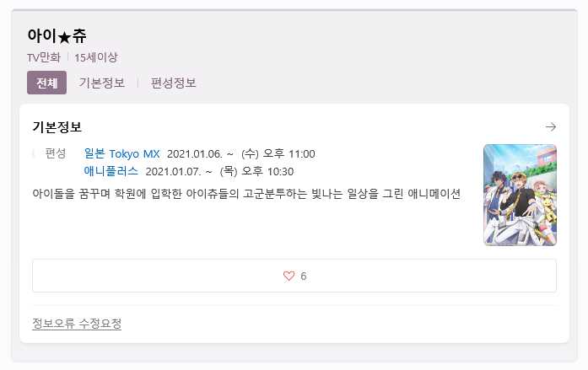
Task: Click the like count number 6
Action: click(304, 276)
